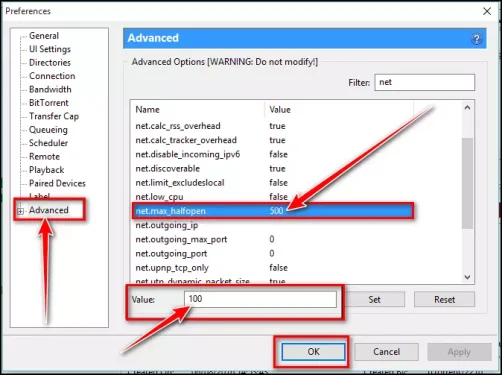The image size is (502, 375).
Task: Select net.outgoing_max_port option
Action: (272, 239)
